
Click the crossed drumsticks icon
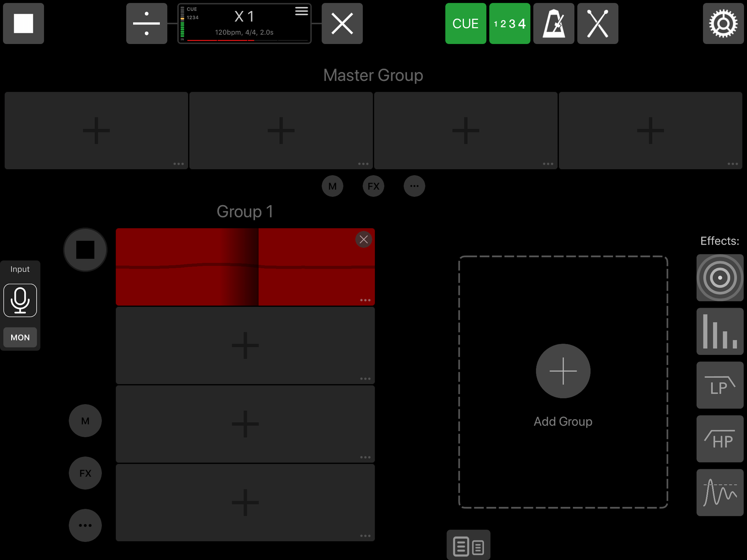[x=597, y=24]
